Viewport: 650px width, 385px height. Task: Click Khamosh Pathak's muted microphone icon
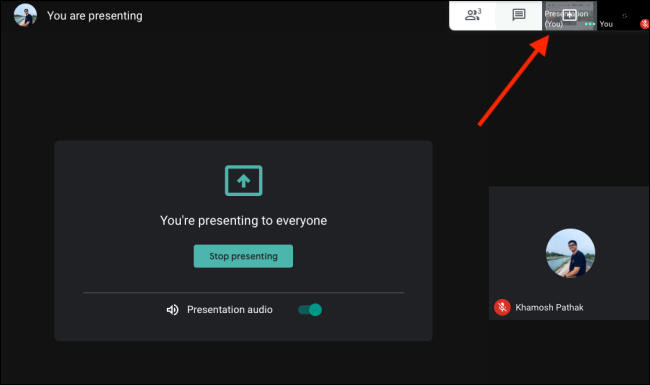coord(502,307)
